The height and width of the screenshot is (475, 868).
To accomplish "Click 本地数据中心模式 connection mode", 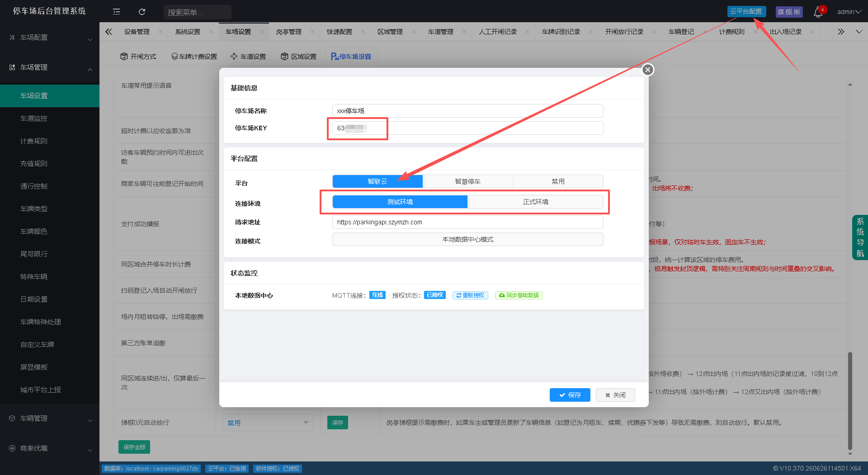I will pyautogui.click(x=468, y=239).
